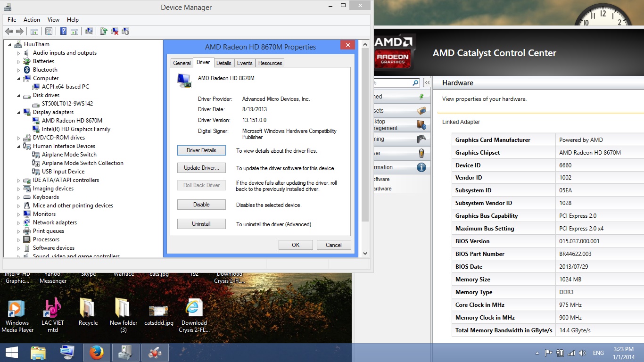This screenshot has width=644, height=362.
Task: Open the Action menu
Action: click(x=32, y=20)
